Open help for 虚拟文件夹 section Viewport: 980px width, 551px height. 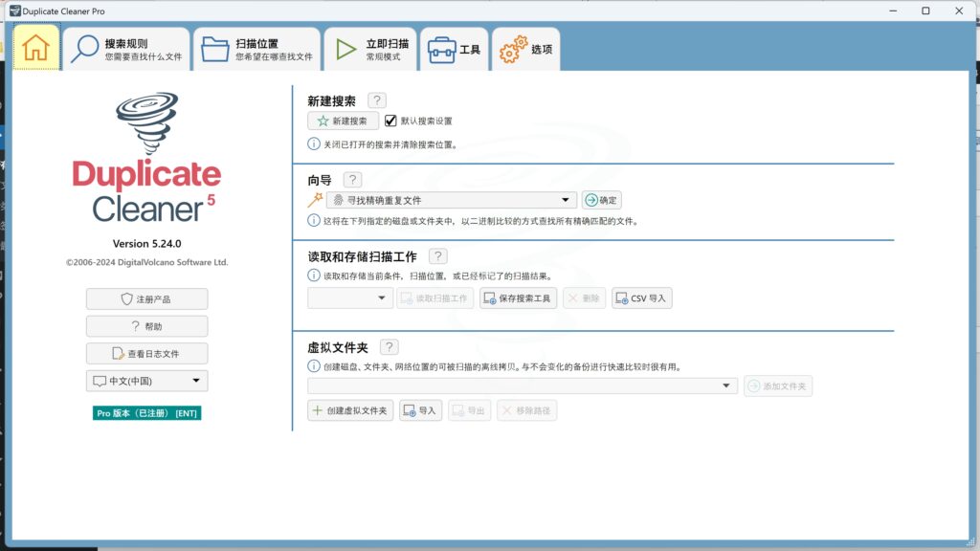pos(389,347)
